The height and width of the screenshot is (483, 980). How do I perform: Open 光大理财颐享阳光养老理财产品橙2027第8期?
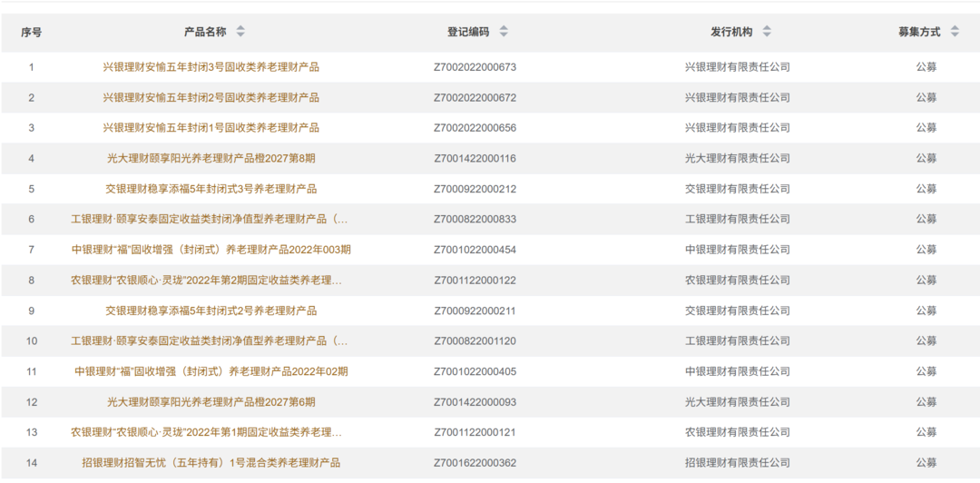(x=211, y=158)
